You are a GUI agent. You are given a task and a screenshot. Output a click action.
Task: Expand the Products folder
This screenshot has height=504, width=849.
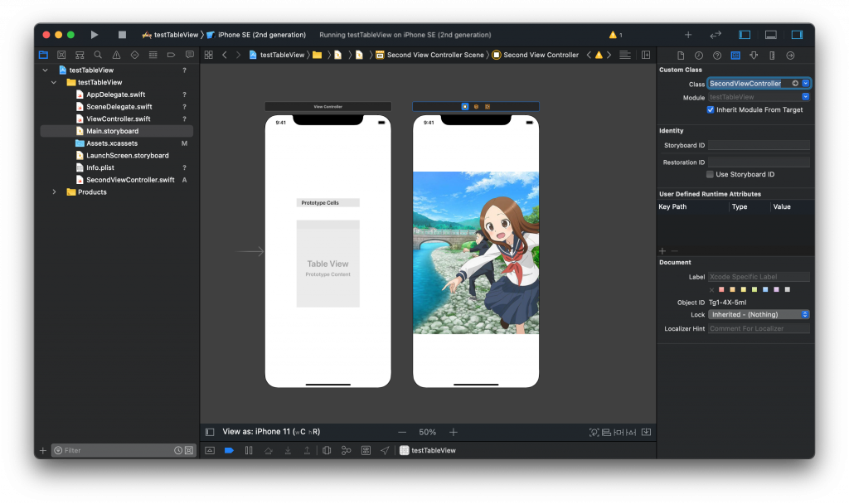(x=55, y=191)
